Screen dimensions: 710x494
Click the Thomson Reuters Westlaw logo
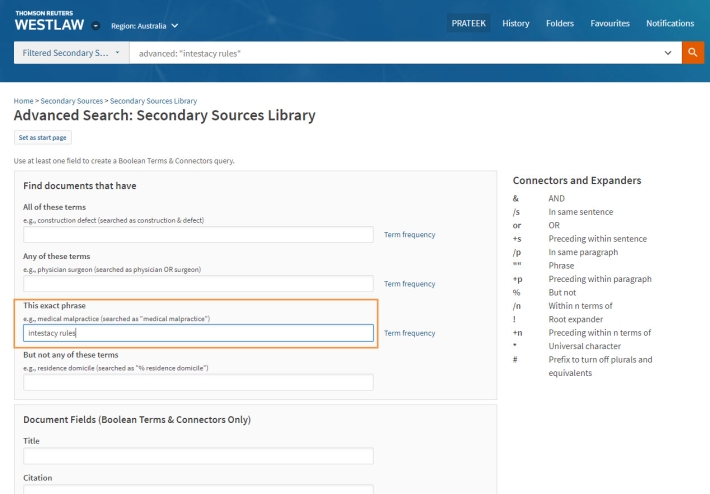(49, 21)
